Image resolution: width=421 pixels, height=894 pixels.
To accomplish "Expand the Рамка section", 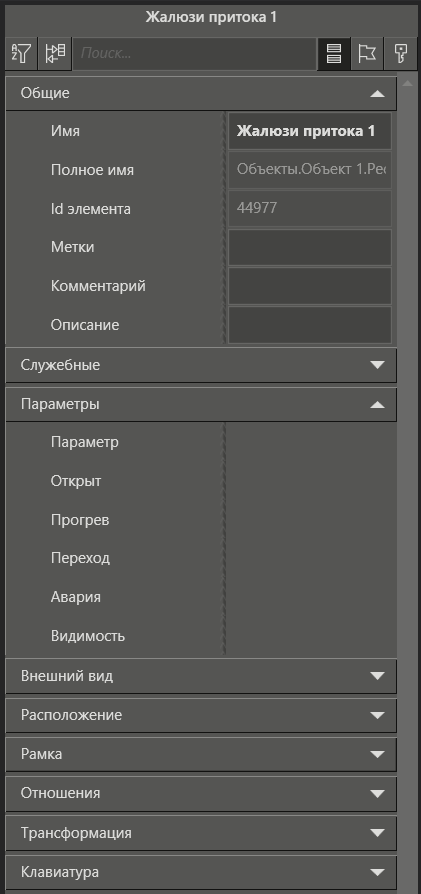I will (201, 754).
